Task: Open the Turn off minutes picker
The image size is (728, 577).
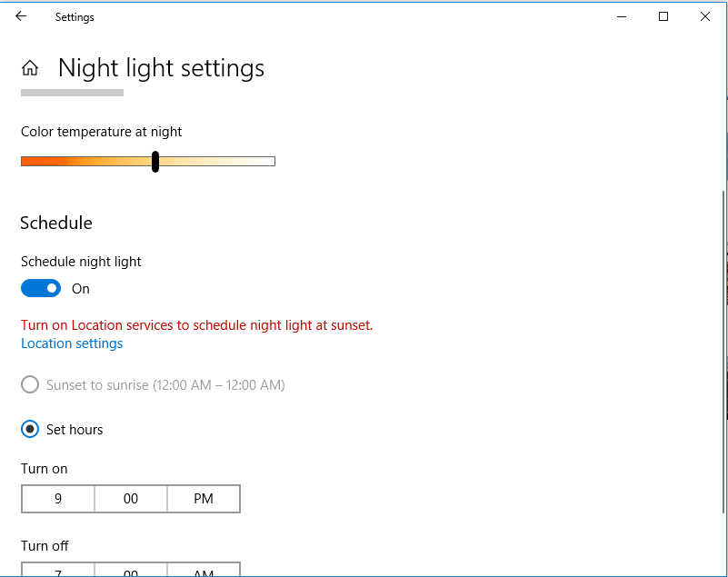Action: point(131,570)
